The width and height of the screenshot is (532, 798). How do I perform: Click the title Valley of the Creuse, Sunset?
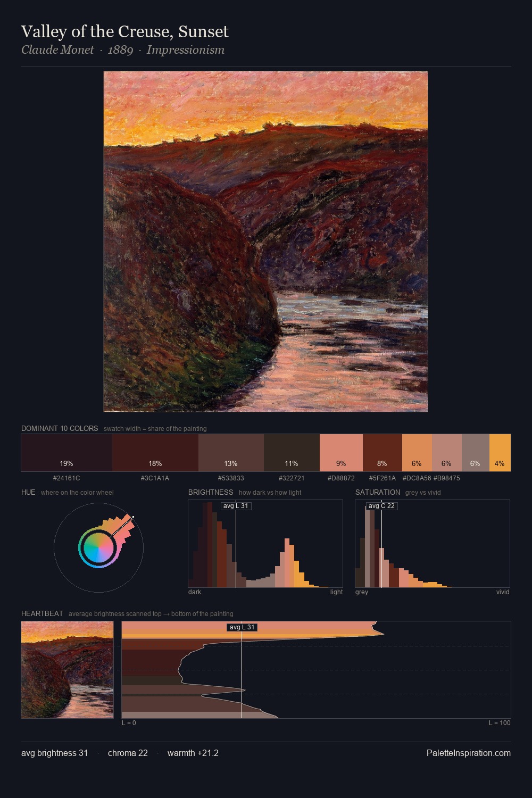tap(124, 32)
